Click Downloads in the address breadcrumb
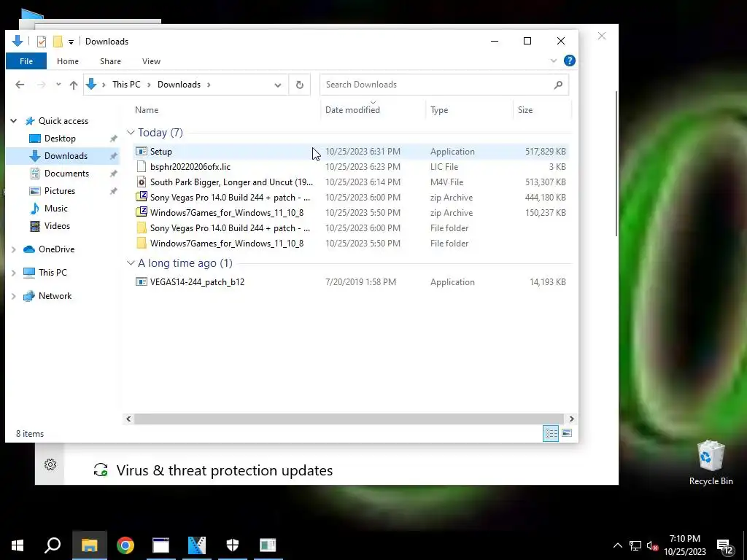The width and height of the screenshot is (747, 560). pos(179,85)
